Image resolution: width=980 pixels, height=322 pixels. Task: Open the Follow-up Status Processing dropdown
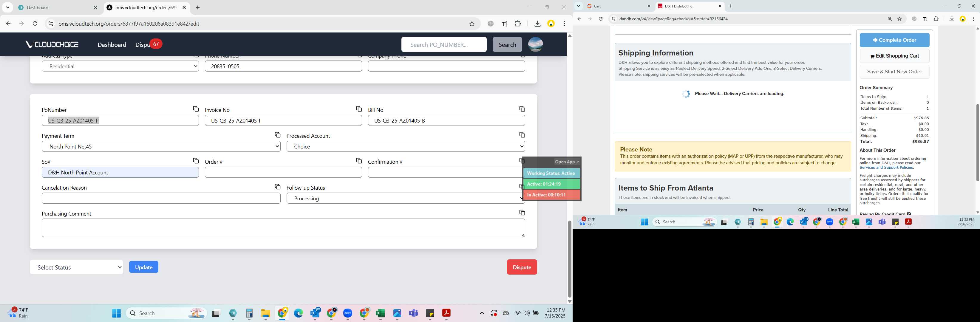point(406,199)
